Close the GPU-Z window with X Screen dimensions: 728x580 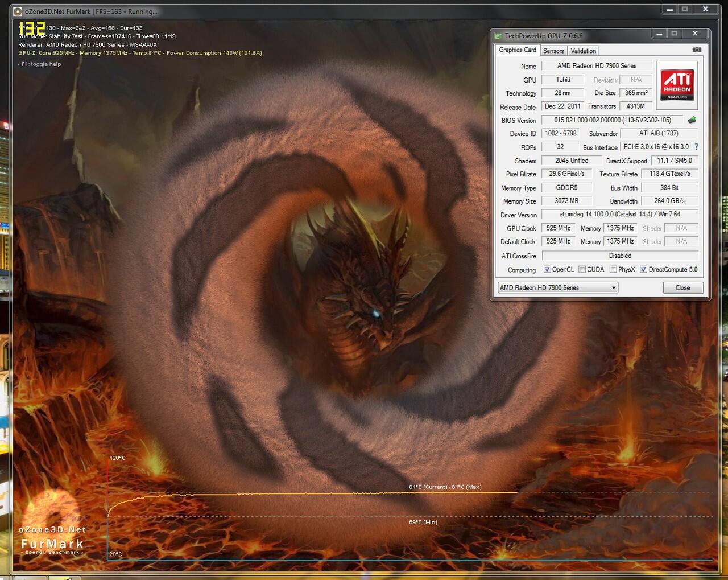pos(694,34)
